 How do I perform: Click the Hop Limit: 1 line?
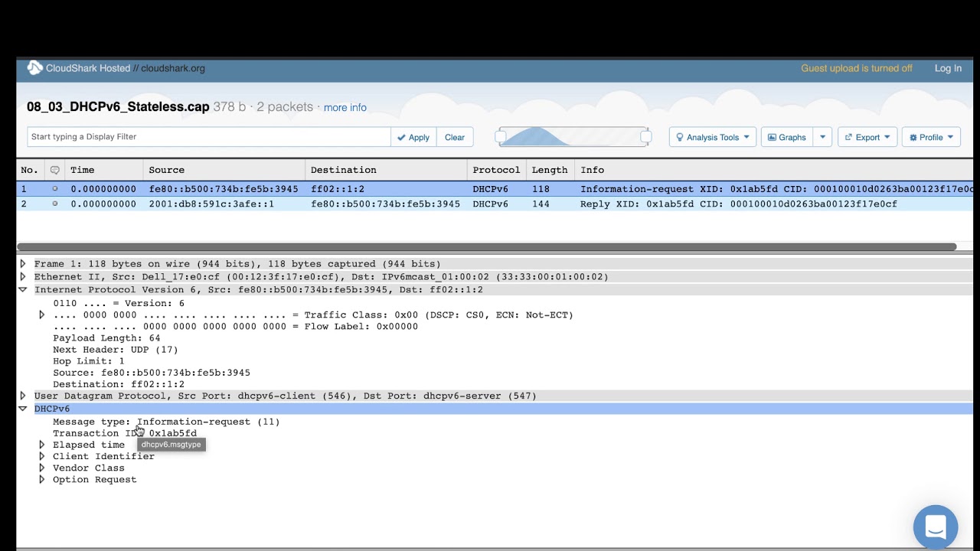(x=89, y=361)
